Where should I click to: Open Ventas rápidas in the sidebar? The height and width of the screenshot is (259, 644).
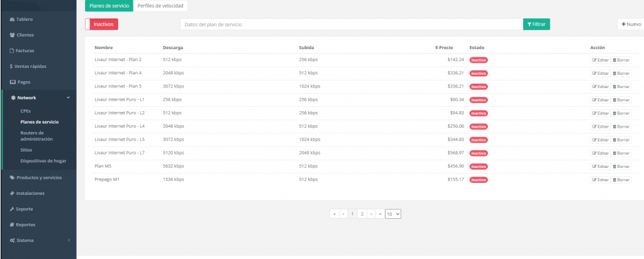coord(28,66)
